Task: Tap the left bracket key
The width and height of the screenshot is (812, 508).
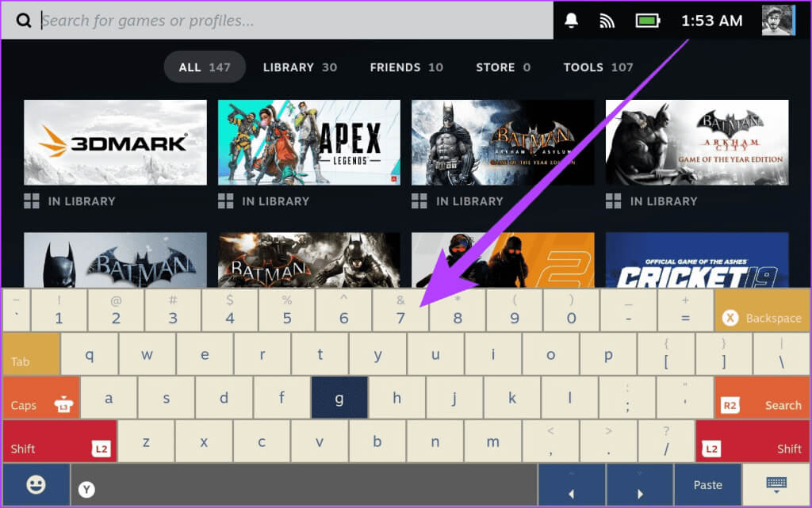Action: coord(666,353)
